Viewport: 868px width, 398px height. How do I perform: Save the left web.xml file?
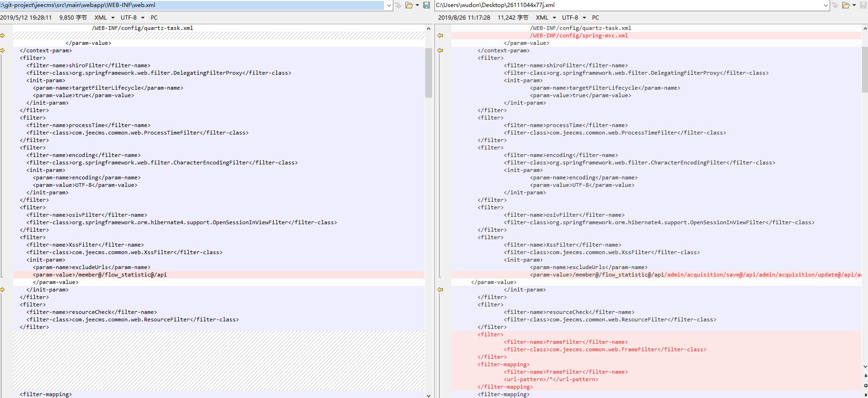(x=426, y=5)
